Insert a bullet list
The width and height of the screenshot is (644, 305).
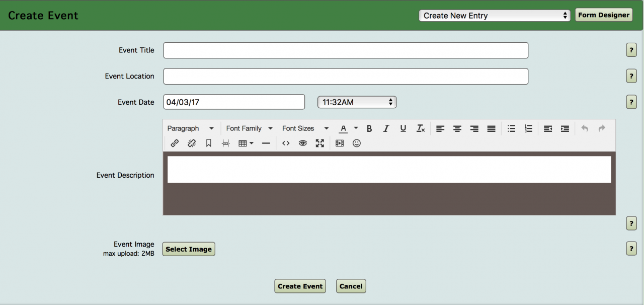[x=511, y=128]
